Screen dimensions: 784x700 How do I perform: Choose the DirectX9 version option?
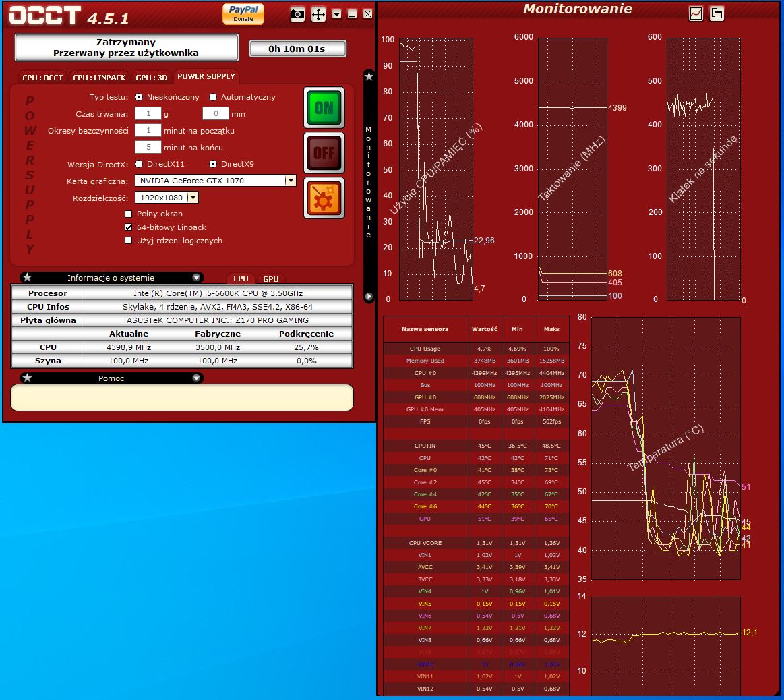click(213, 164)
